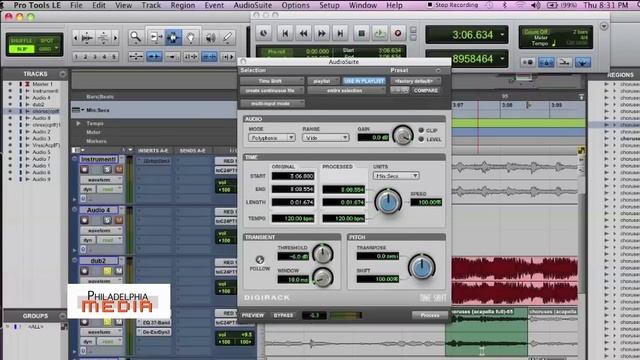Enable Spot edit mode

(47, 40)
